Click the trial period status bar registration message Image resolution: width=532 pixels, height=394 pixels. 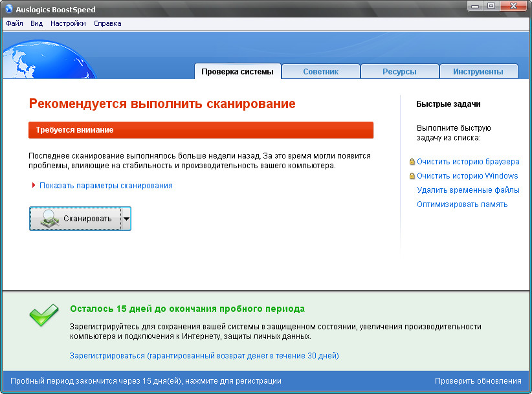146,381
